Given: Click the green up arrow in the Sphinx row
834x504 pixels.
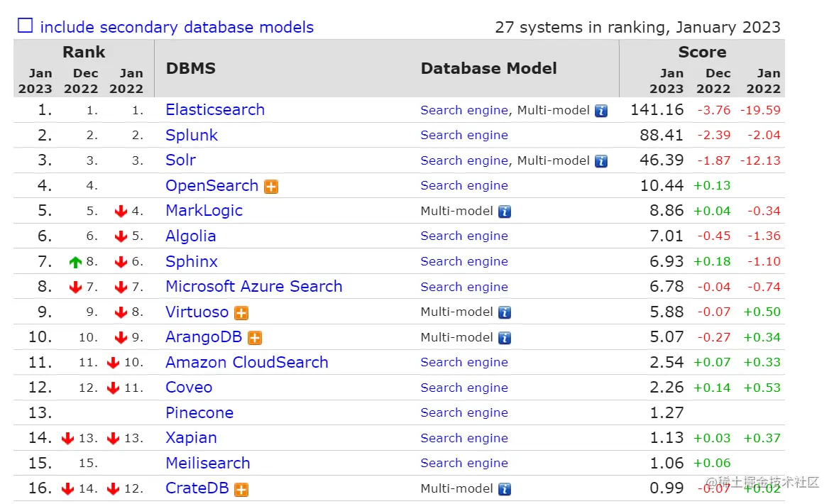Looking at the screenshot, I should coord(75,262).
